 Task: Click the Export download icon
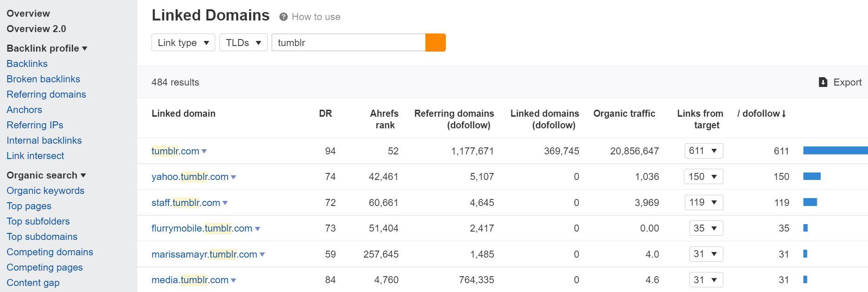[823, 82]
